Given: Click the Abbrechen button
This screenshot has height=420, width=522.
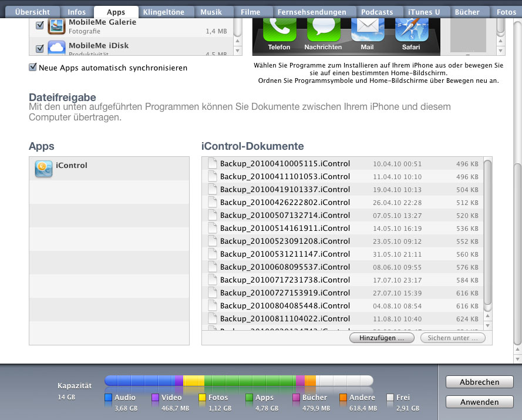Looking at the screenshot, I should (x=479, y=382).
